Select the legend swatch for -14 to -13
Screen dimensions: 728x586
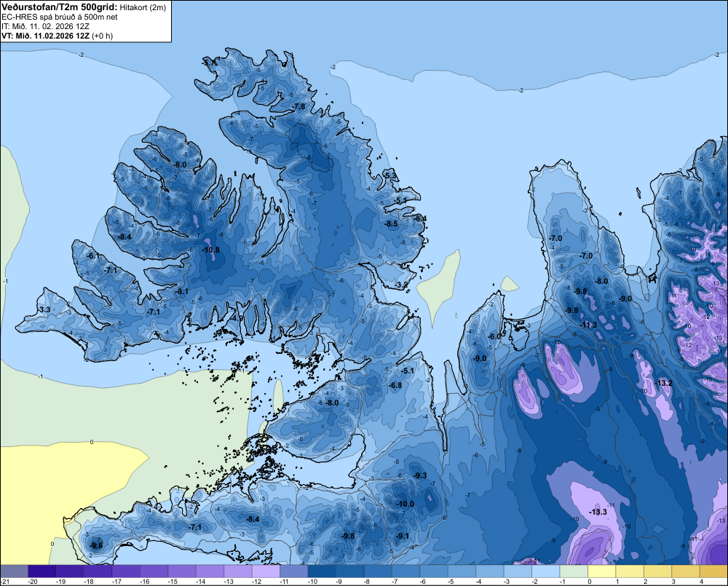210,571
